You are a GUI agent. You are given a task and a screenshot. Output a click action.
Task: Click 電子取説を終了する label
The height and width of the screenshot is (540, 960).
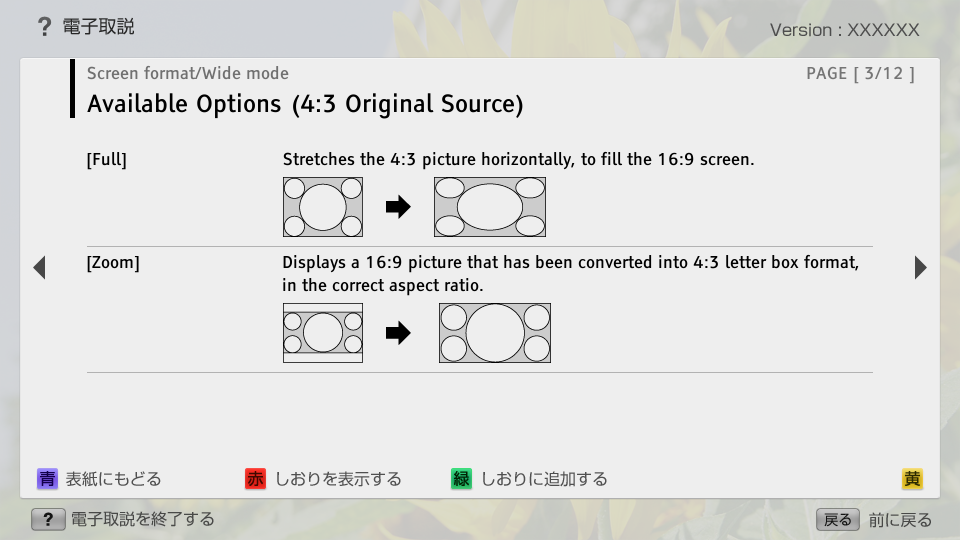(142, 519)
